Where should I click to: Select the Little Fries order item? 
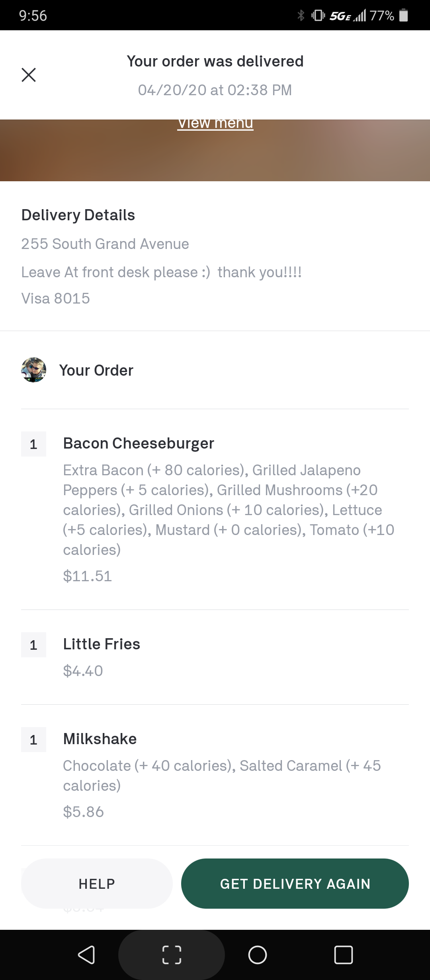pyautogui.click(x=102, y=644)
